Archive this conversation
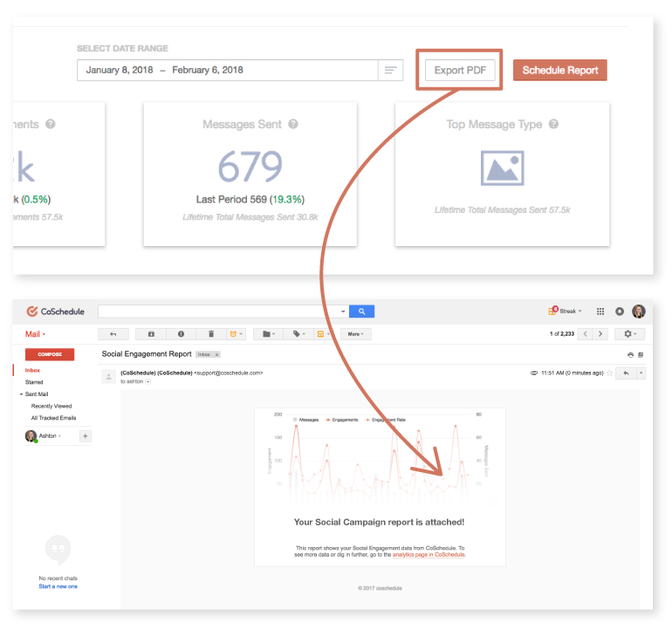 151,334
